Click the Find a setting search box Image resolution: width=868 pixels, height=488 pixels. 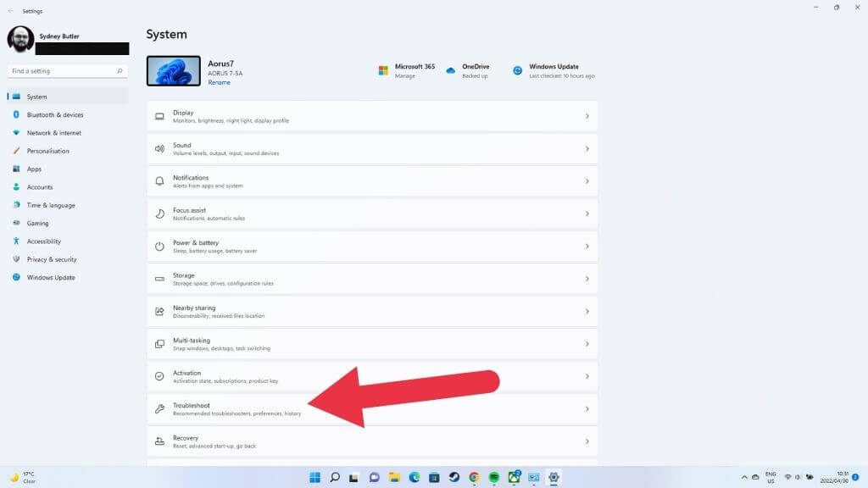[68, 71]
